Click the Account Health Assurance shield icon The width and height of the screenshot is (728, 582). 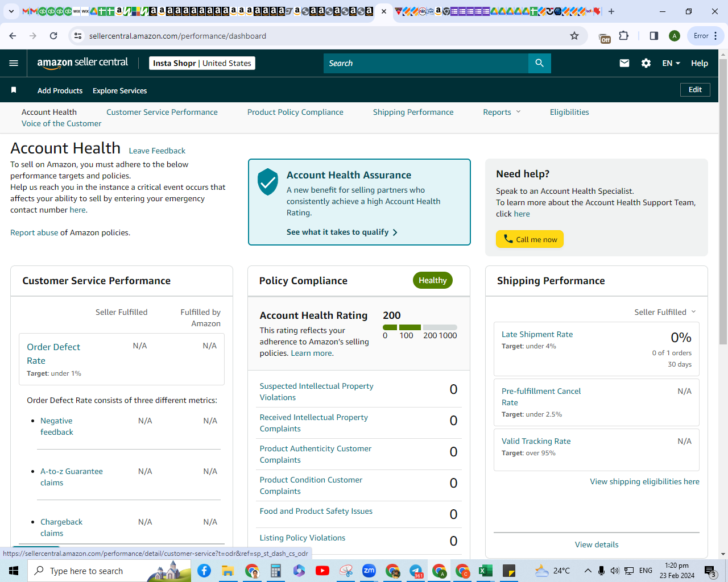[x=268, y=182]
